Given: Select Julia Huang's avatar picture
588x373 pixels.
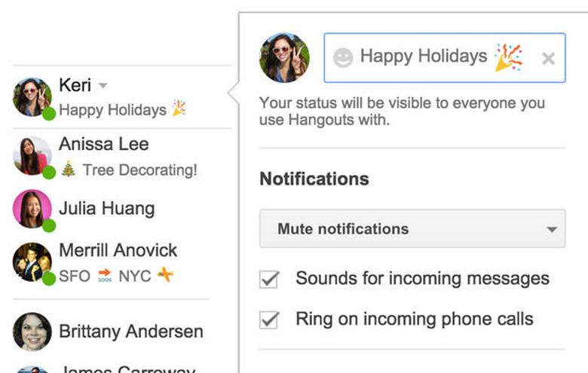Looking at the screenshot, I should pos(32,209).
